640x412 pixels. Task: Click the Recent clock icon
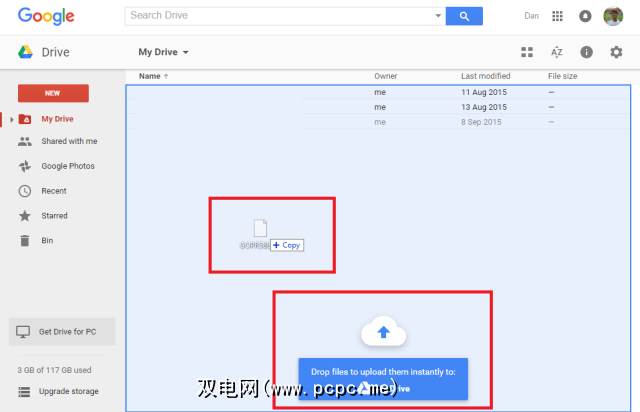pyautogui.click(x=24, y=191)
